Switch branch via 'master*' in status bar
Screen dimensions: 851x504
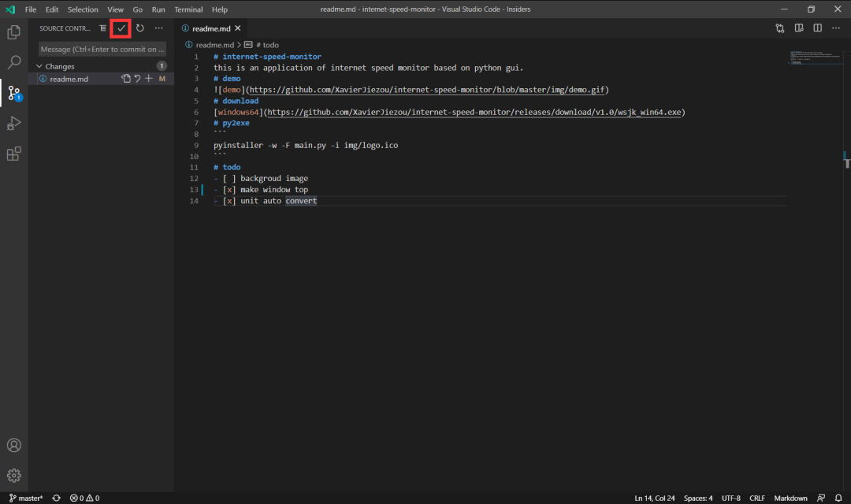tap(26, 498)
